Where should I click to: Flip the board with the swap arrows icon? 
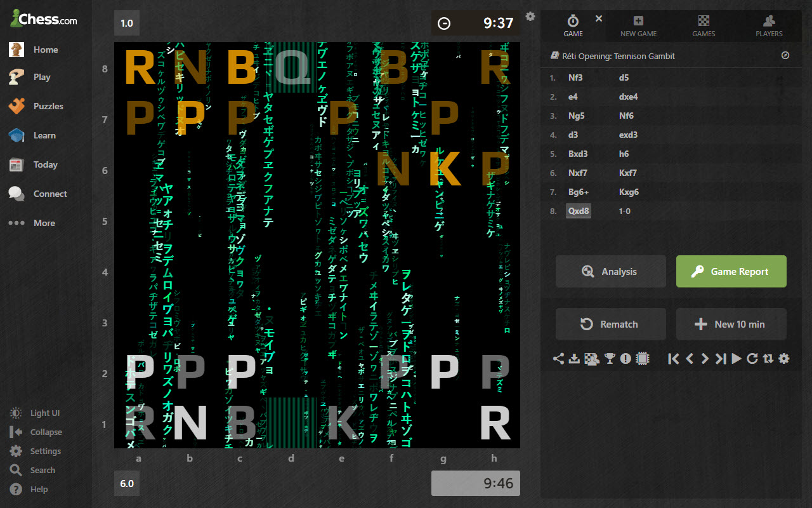point(768,359)
